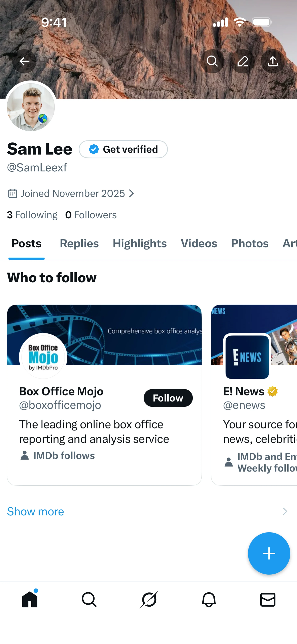Open the 3 Following list

pos(32,215)
